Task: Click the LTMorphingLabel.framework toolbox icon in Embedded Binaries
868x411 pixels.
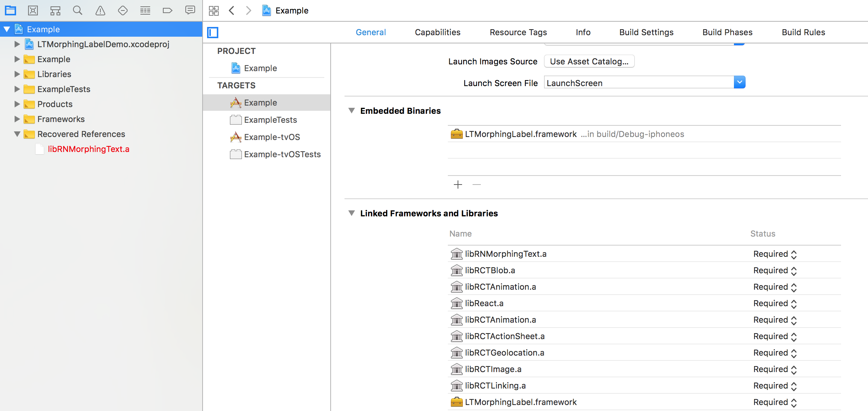Action: [x=456, y=134]
